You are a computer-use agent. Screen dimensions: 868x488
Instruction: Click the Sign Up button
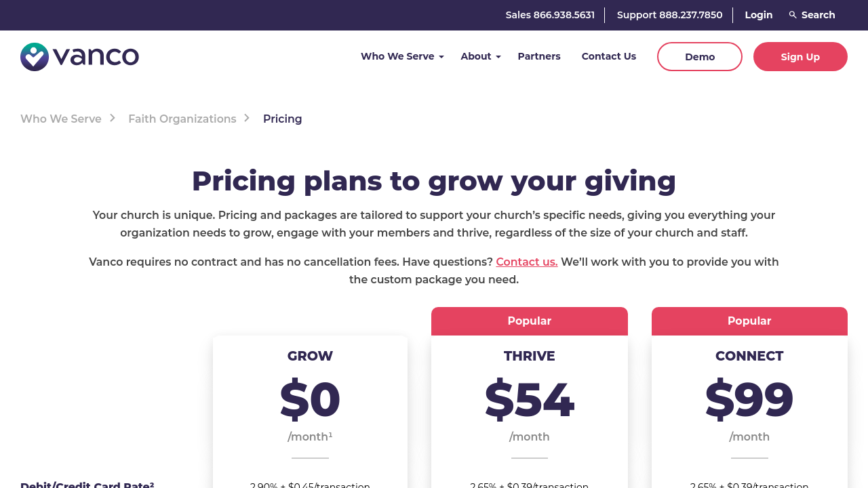800,57
